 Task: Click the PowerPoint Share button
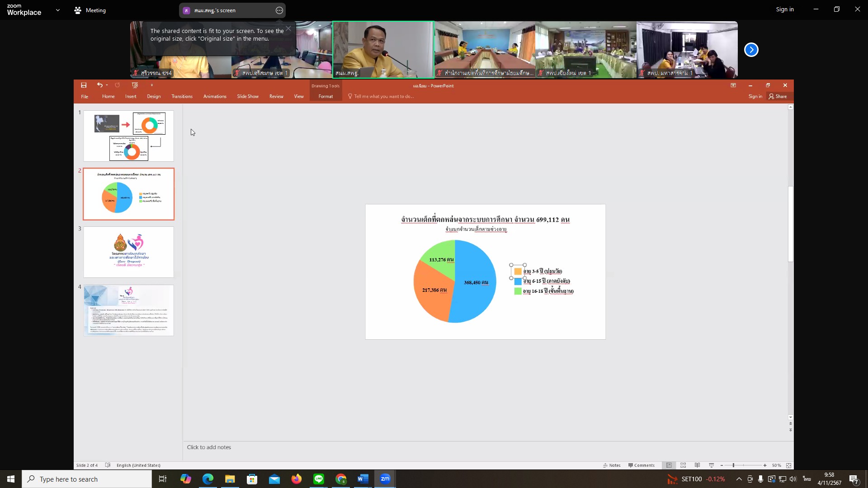click(x=778, y=96)
